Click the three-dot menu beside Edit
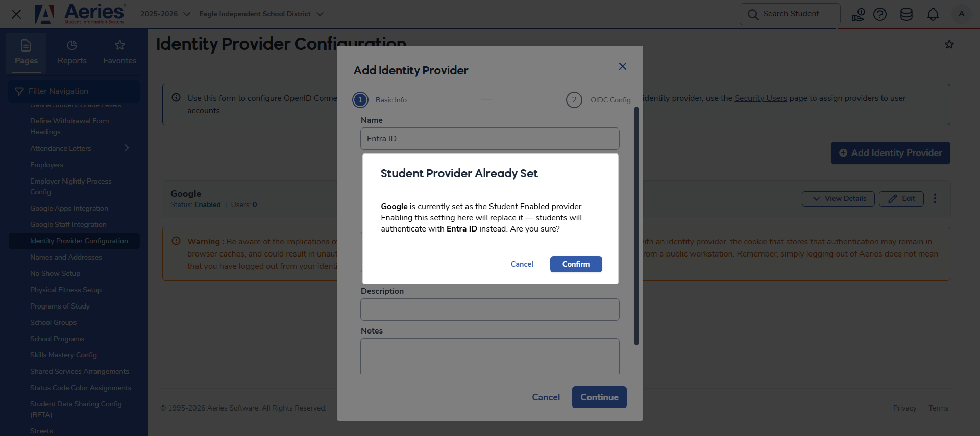Image resolution: width=980 pixels, height=436 pixels. (936, 199)
